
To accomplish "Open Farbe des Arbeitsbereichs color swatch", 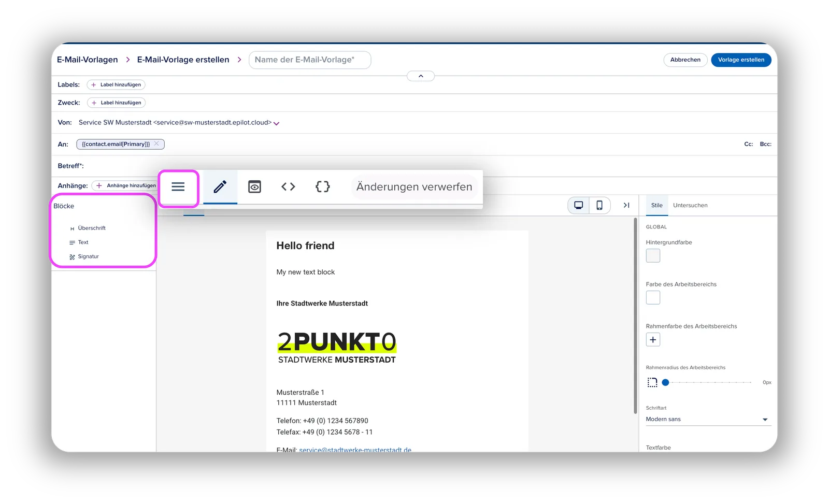I will pyautogui.click(x=653, y=297).
